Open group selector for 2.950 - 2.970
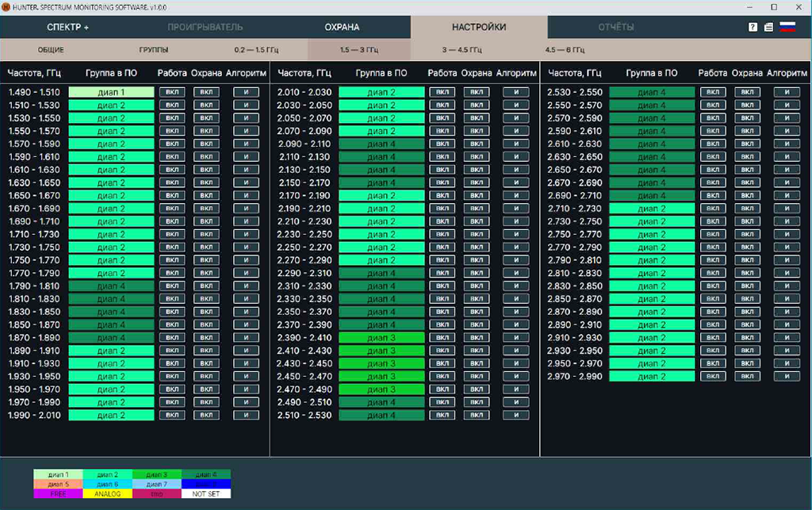This screenshot has height=510, width=812. click(652, 363)
